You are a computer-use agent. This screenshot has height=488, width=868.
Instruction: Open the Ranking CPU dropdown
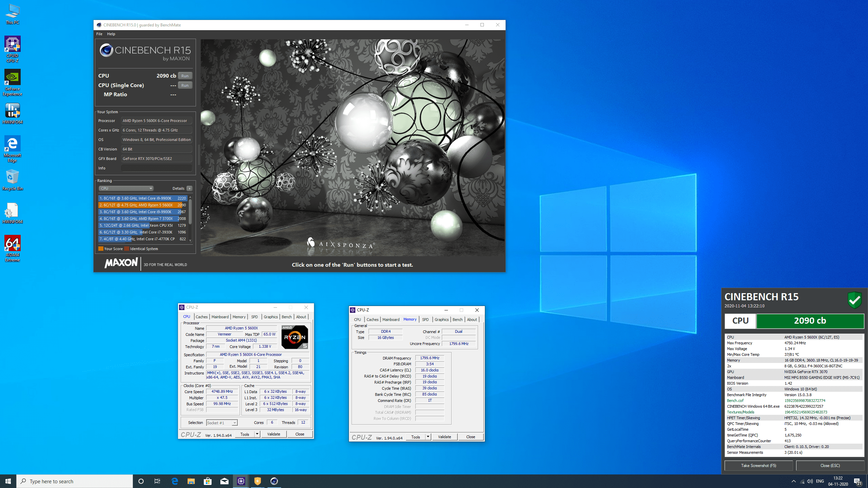pyautogui.click(x=126, y=188)
